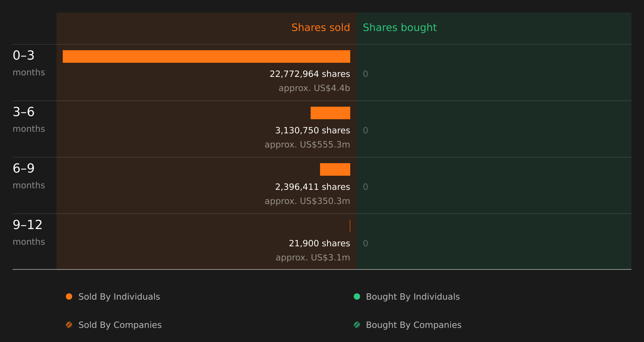
Task: Click the 0–3 months sold bar
Action: coord(206,56)
